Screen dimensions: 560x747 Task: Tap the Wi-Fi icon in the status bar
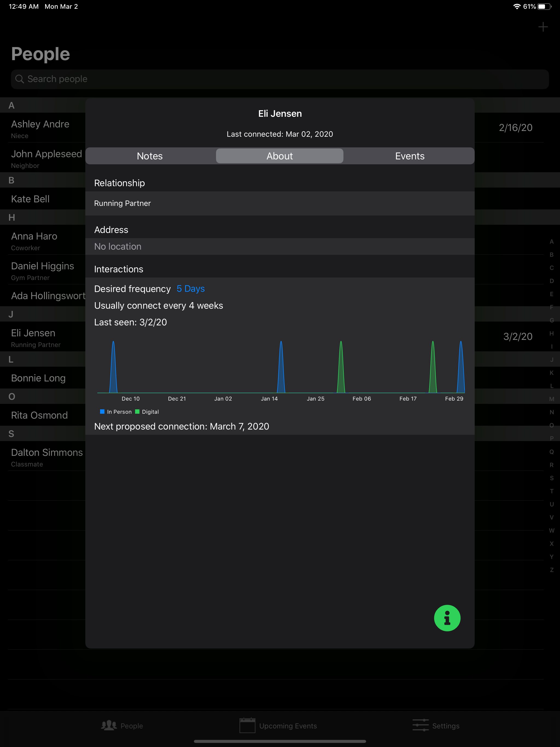(517, 6)
